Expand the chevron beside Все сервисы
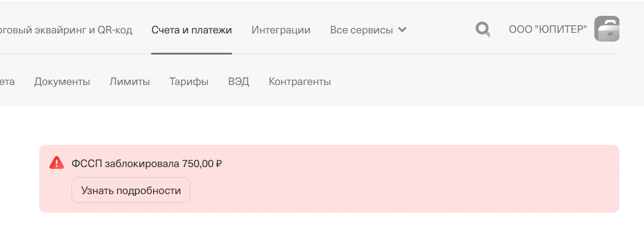 (x=402, y=30)
